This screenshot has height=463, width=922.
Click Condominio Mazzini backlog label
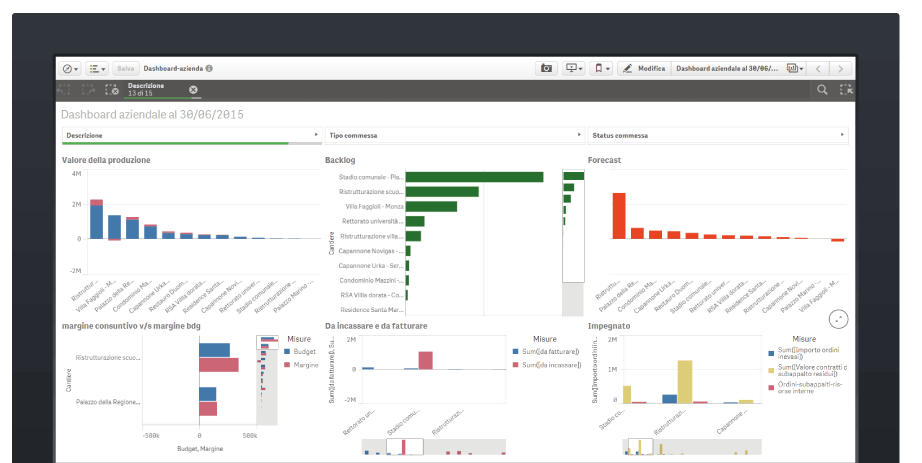[x=372, y=280]
